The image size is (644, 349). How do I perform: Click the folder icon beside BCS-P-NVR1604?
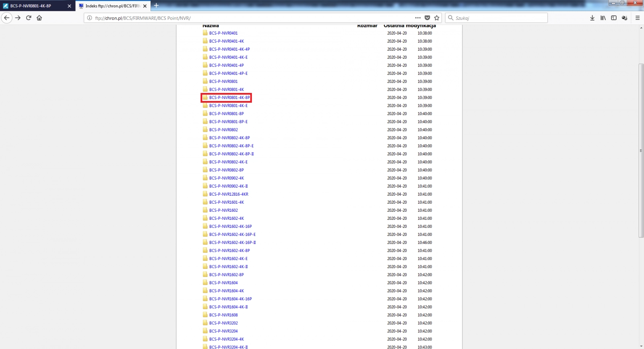pyautogui.click(x=205, y=283)
